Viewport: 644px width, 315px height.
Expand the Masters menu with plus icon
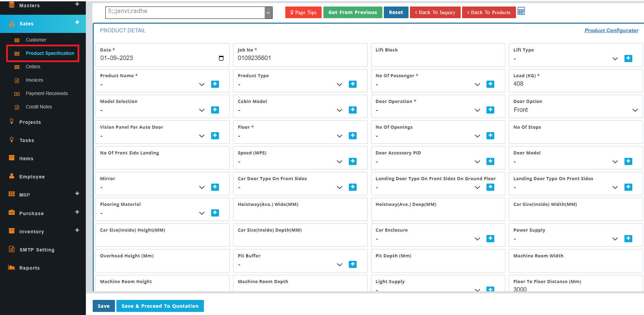click(77, 4)
